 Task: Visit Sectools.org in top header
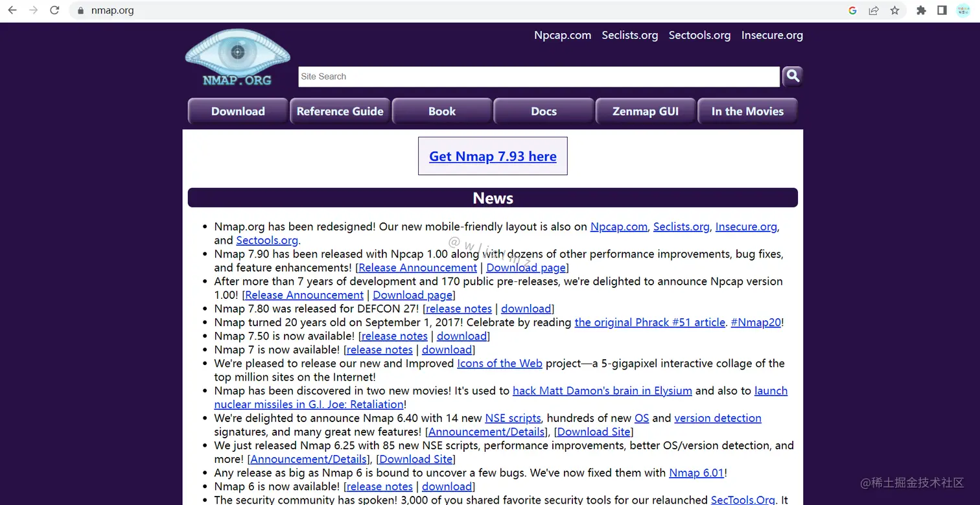(699, 35)
